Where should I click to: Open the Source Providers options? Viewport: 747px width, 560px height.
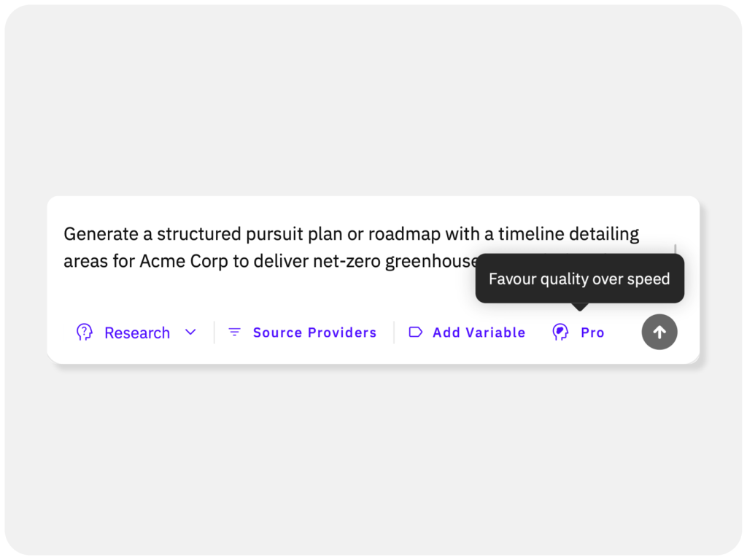314,332
